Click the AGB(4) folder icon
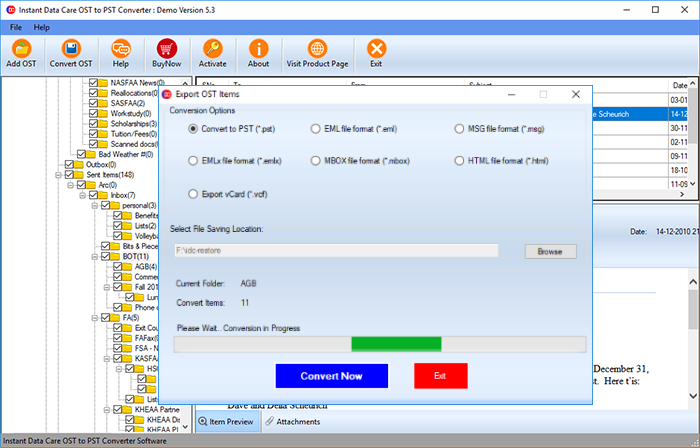The image size is (700, 448). (x=128, y=267)
